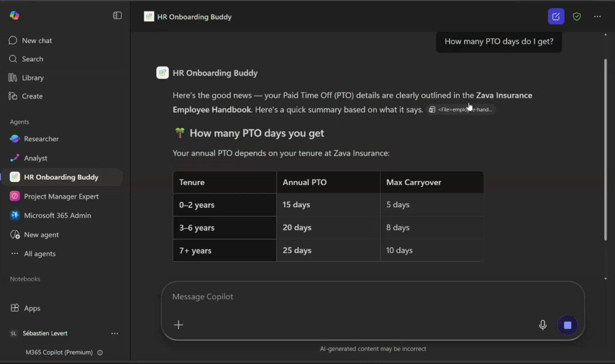Expand the All agents list
Viewport: 615px width, 364px height.
pyautogui.click(x=40, y=254)
